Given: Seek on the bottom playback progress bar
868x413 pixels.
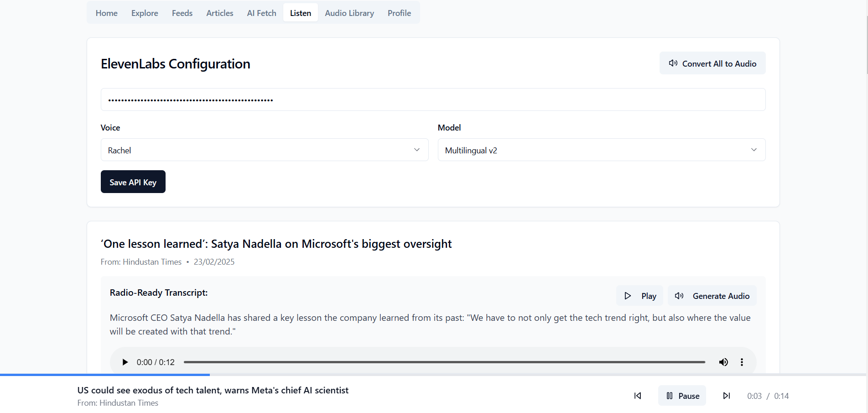Looking at the screenshot, I should tap(433, 375).
